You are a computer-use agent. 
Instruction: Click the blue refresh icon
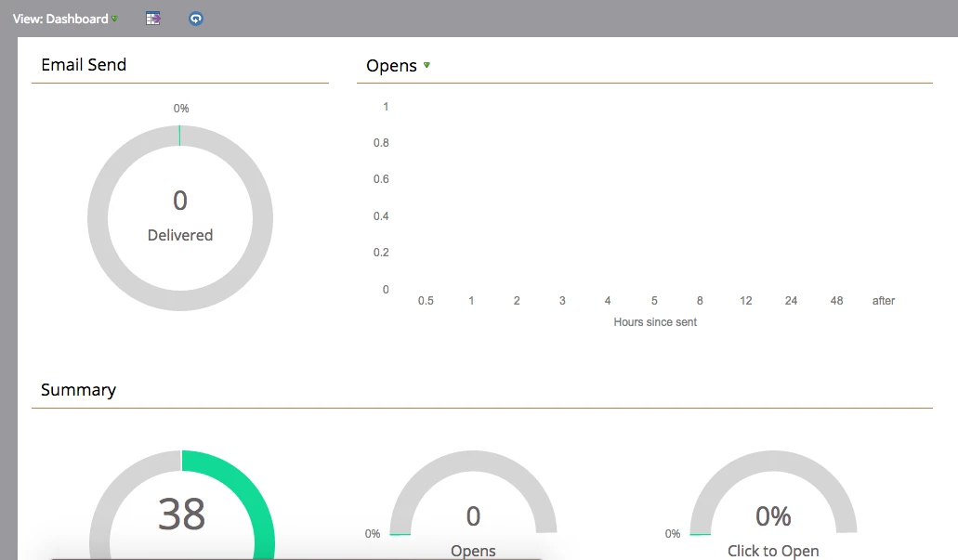(195, 19)
